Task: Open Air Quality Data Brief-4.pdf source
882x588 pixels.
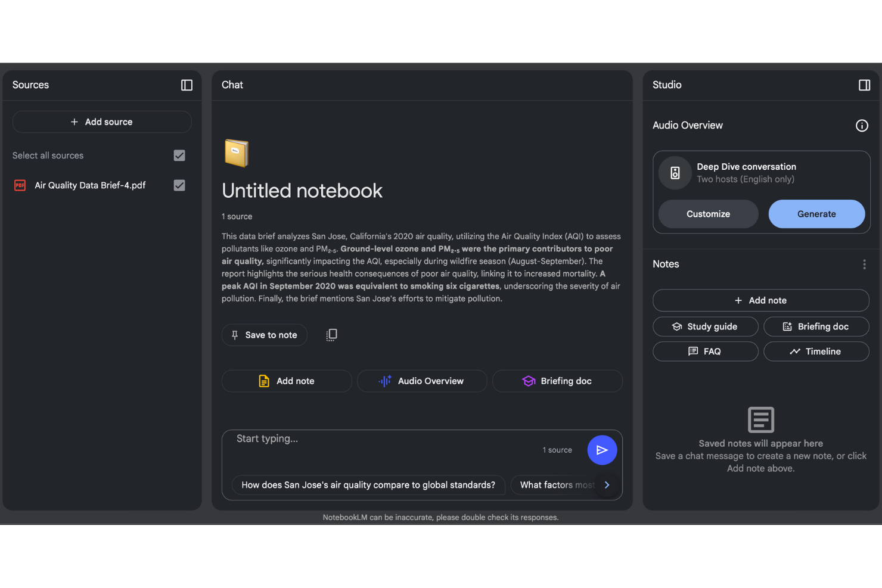Action: [x=90, y=185]
